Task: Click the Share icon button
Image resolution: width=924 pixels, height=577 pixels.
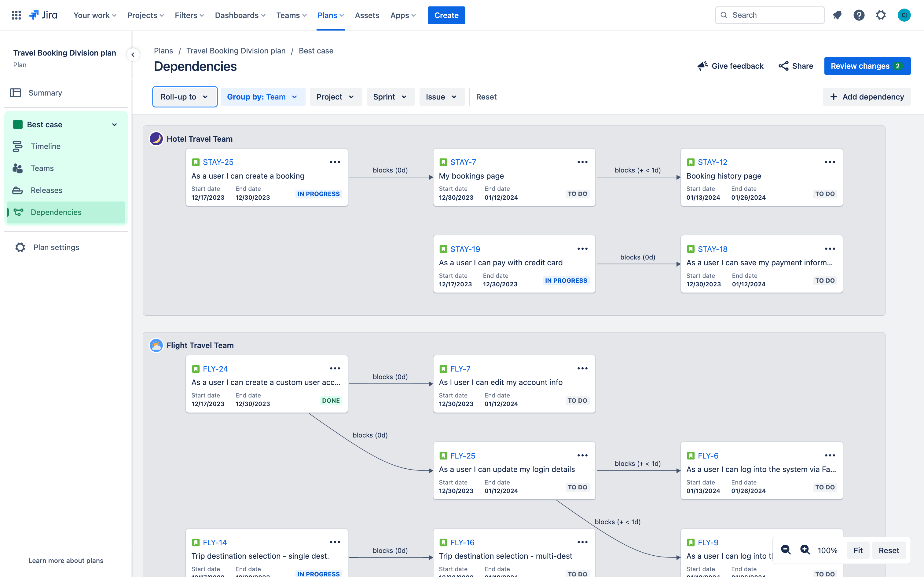Action: [782, 66]
